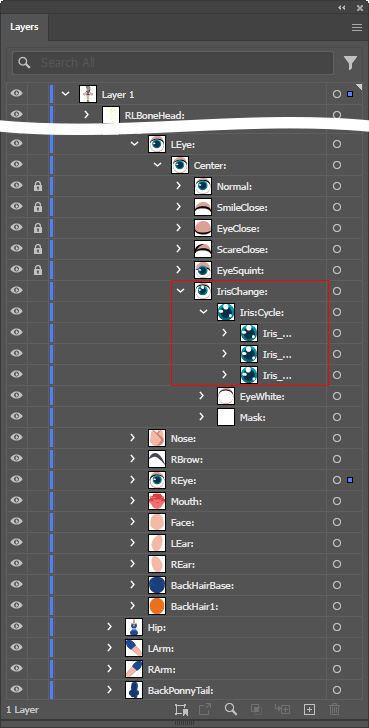Screen dimensions: 369x728
Task: Click the Mouth layer thumbnail
Action: (x=157, y=501)
